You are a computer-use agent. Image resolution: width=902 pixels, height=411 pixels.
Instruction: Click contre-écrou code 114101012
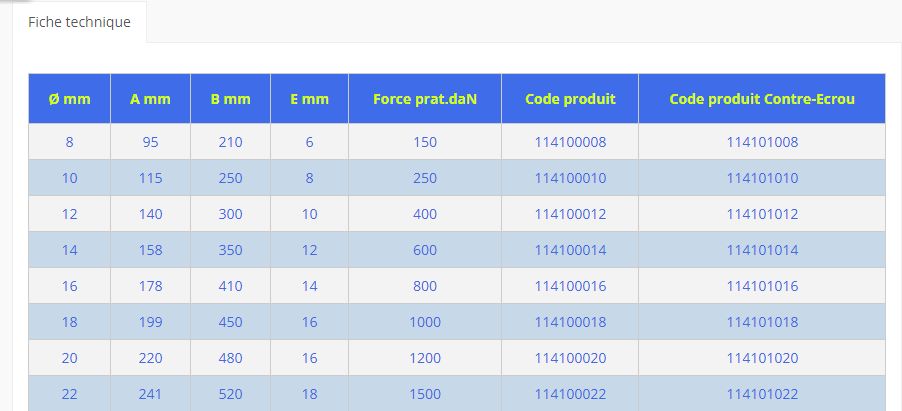[x=762, y=214]
